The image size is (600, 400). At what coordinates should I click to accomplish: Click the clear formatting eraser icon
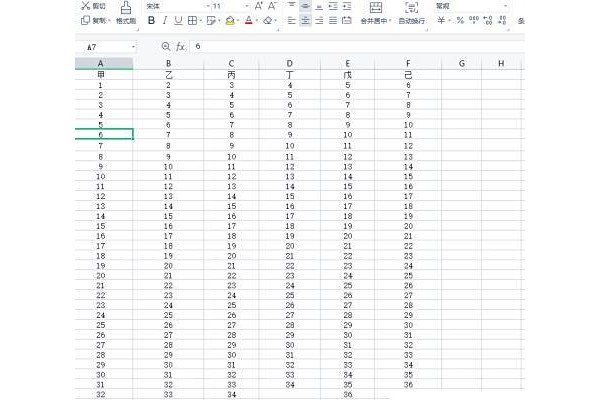(268, 20)
